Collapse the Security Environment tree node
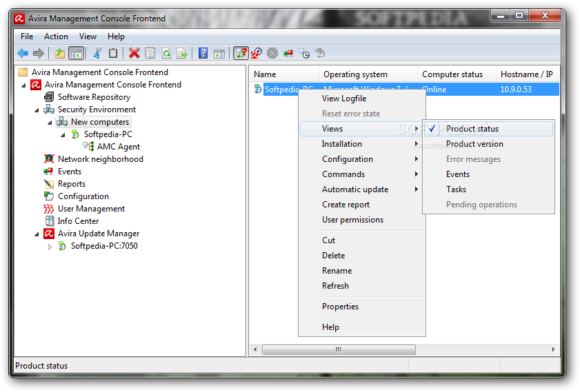Image resolution: width=580 pixels, height=392 pixels. [x=37, y=110]
